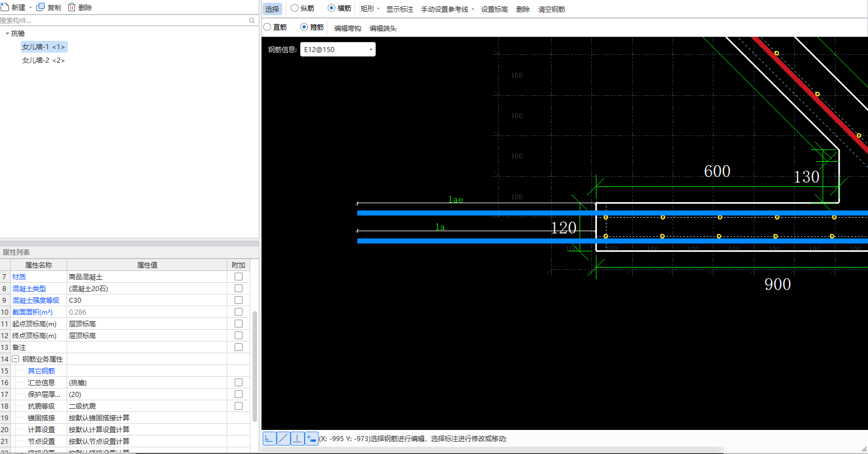Click the 其它钢筋 property link
The height and width of the screenshot is (454, 868).
tap(41, 371)
